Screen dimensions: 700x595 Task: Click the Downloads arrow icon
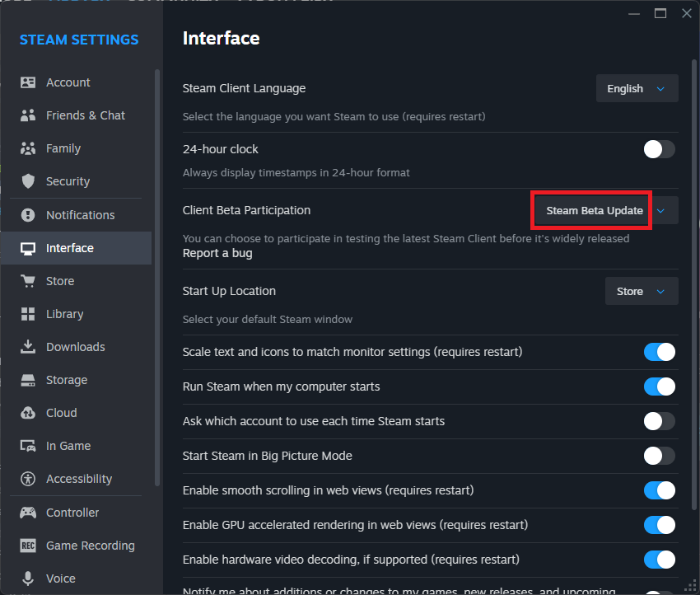[28, 347]
